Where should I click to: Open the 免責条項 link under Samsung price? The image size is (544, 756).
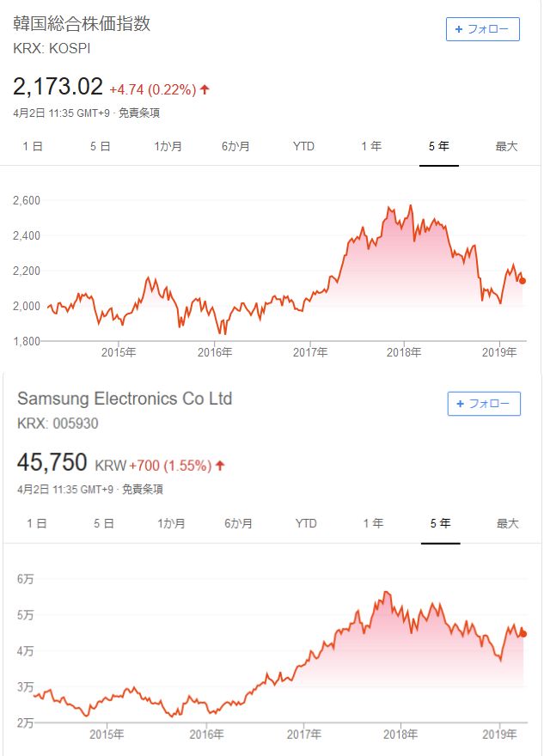142,490
